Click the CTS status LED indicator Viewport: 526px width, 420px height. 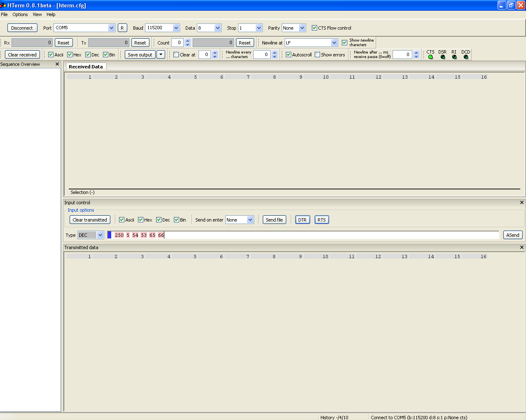point(430,57)
